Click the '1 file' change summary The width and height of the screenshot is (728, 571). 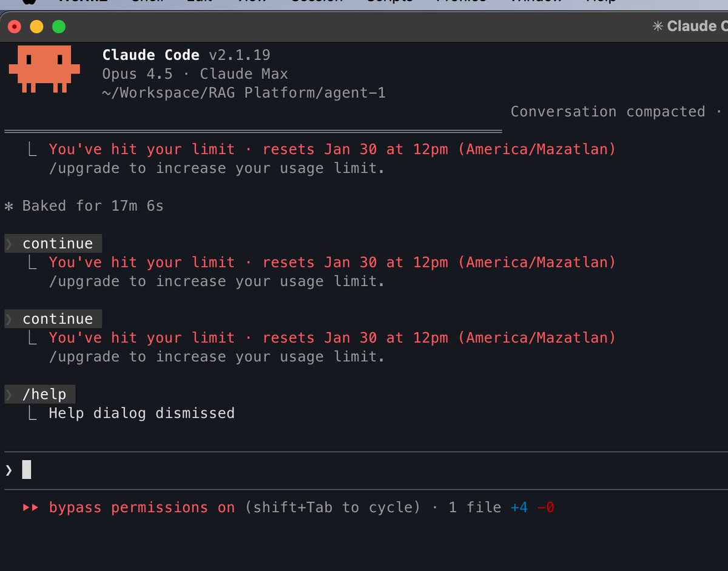[x=475, y=507]
